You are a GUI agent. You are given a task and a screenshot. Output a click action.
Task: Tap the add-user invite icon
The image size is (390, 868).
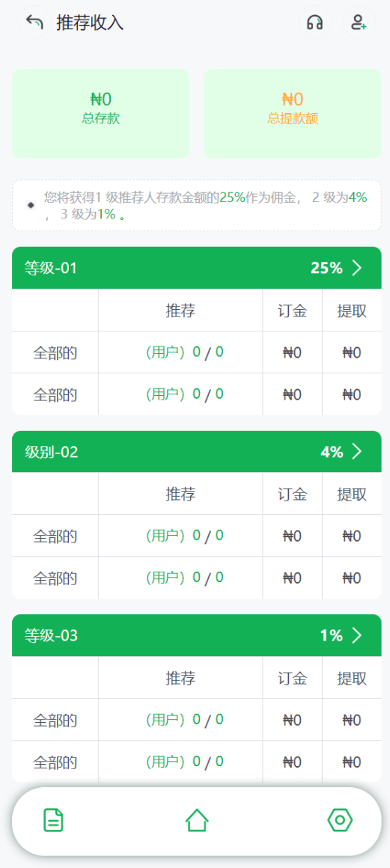(359, 22)
